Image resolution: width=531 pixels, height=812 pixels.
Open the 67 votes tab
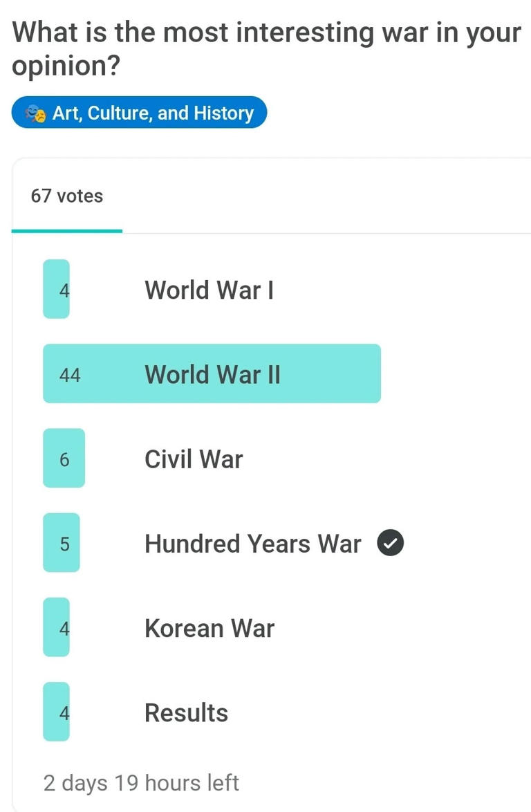pyautogui.click(x=66, y=196)
